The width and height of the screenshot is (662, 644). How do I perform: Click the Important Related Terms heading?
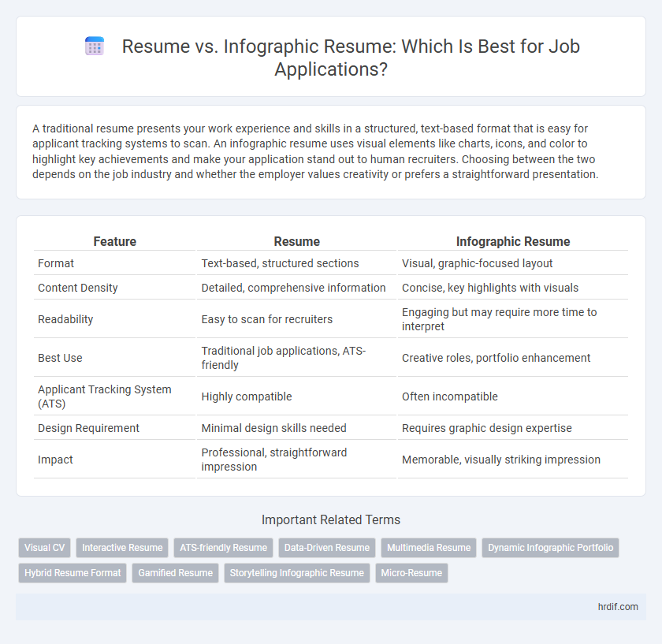tap(331, 519)
